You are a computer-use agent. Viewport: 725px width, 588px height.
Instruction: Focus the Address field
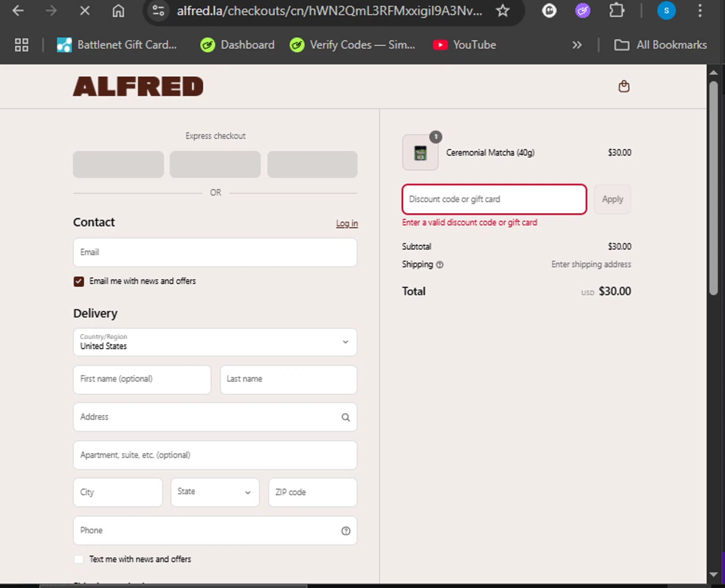(215, 417)
